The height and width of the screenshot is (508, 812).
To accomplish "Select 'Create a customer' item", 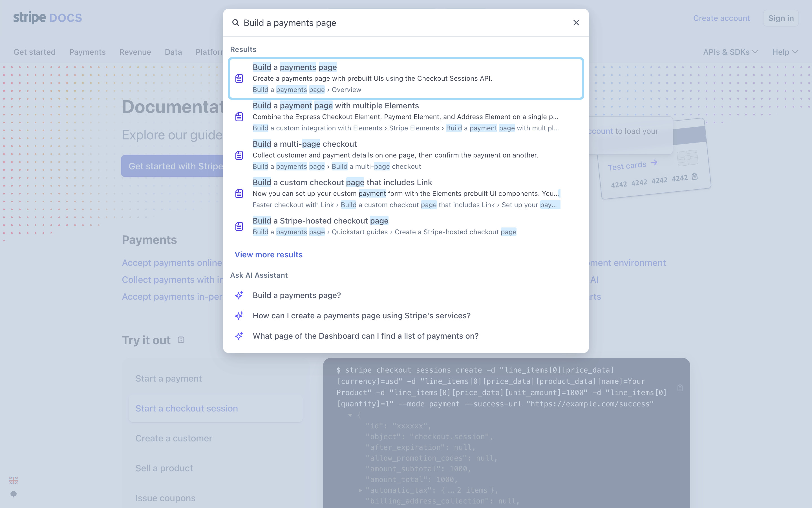I will click(x=215, y=438).
